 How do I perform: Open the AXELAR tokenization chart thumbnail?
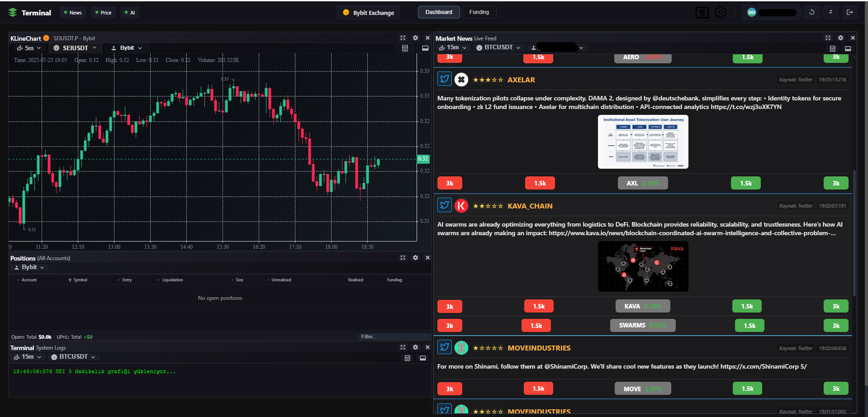click(x=643, y=142)
